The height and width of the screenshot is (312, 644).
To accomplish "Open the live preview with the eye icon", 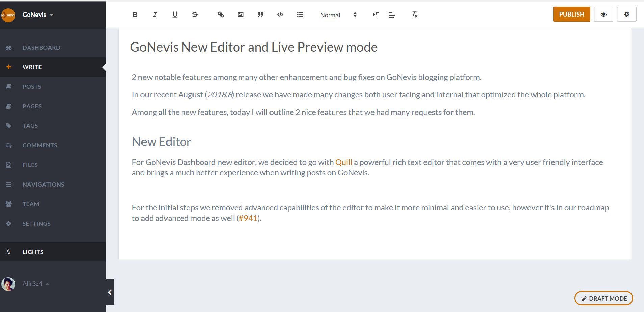I will click(x=603, y=14).
